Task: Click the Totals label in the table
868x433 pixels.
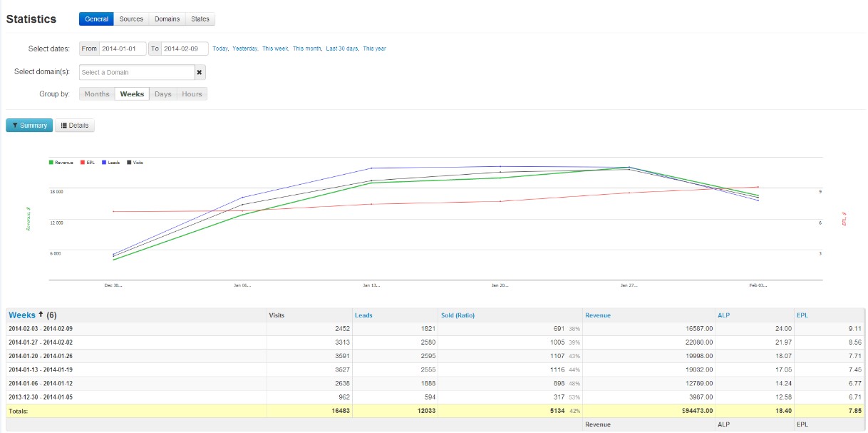Action: pyautogui.click(x=19, y=412)
